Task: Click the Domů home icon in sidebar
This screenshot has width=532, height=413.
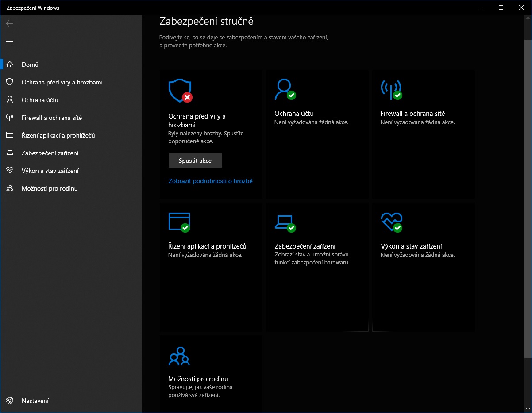Action: click(10, 65)
